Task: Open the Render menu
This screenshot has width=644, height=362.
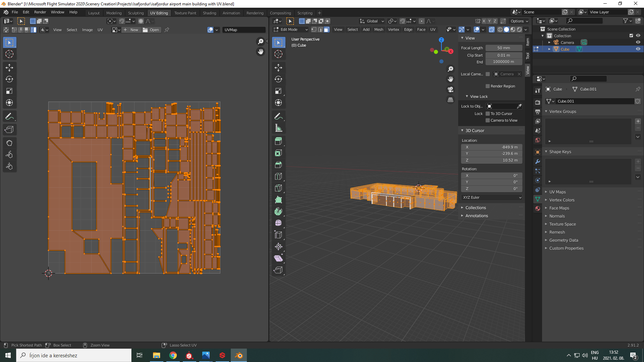Action: [x=40, y=12]
